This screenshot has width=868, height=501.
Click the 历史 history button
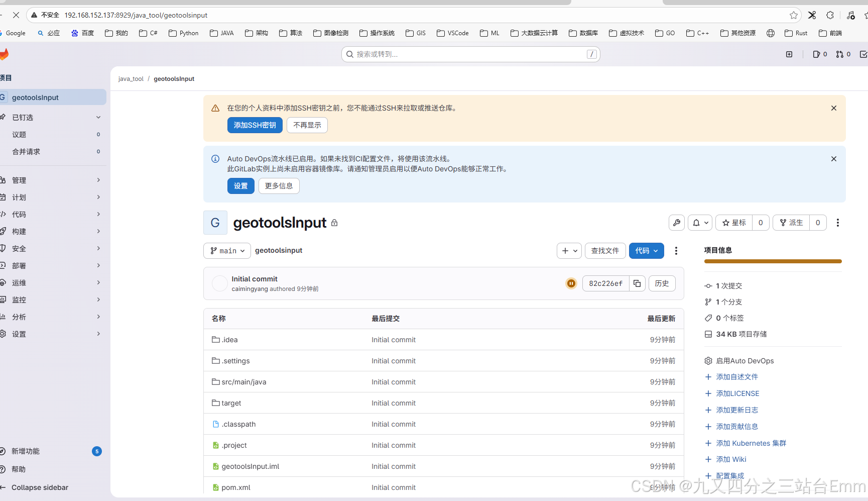tap(662, 283)
